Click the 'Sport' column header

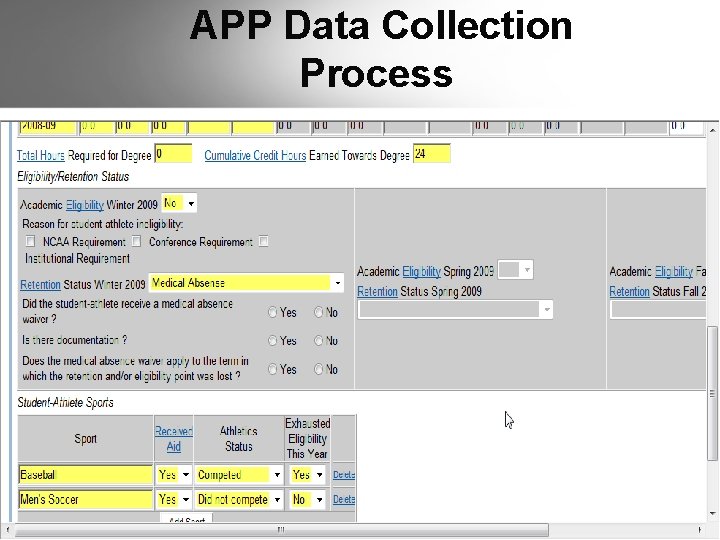pos(85,439)
